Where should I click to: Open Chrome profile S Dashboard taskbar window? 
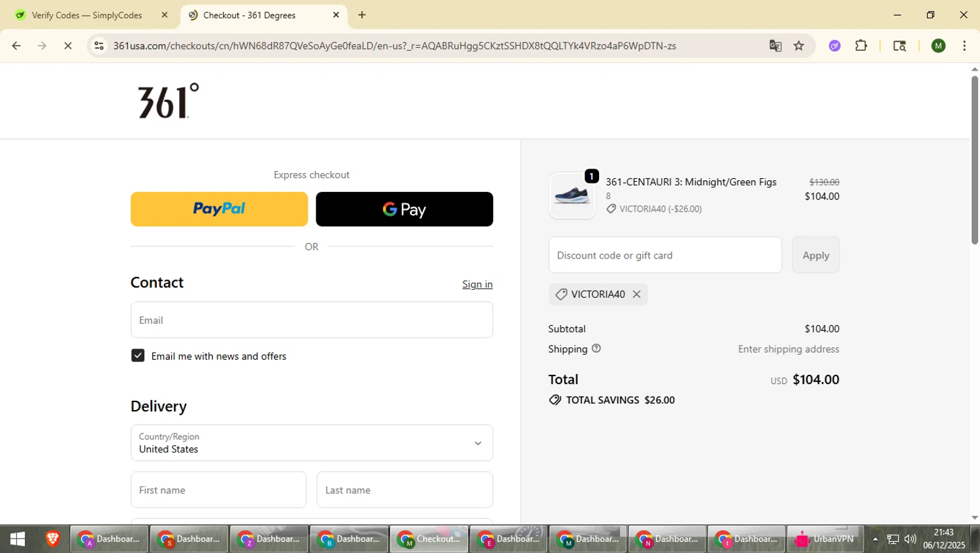pyautogui.click(x=189, y=539)
